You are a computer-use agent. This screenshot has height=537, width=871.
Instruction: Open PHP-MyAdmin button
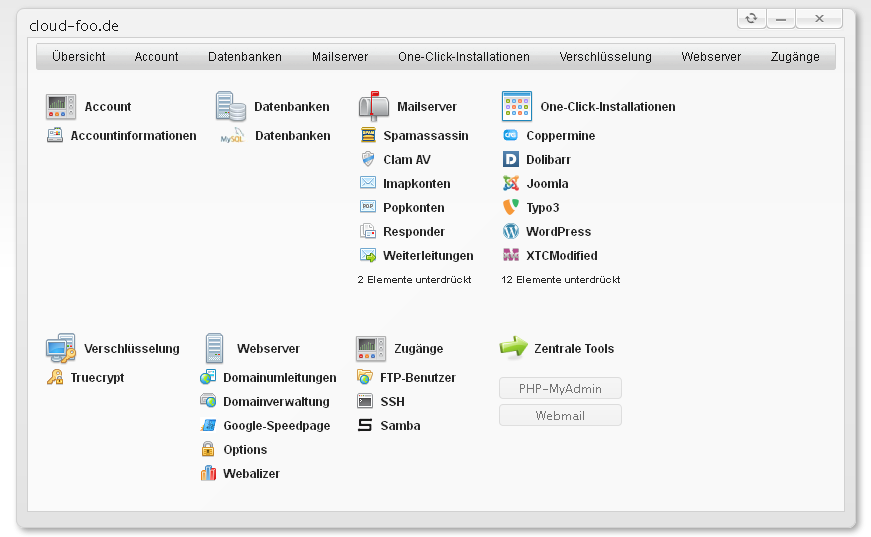tap(560, 388)
